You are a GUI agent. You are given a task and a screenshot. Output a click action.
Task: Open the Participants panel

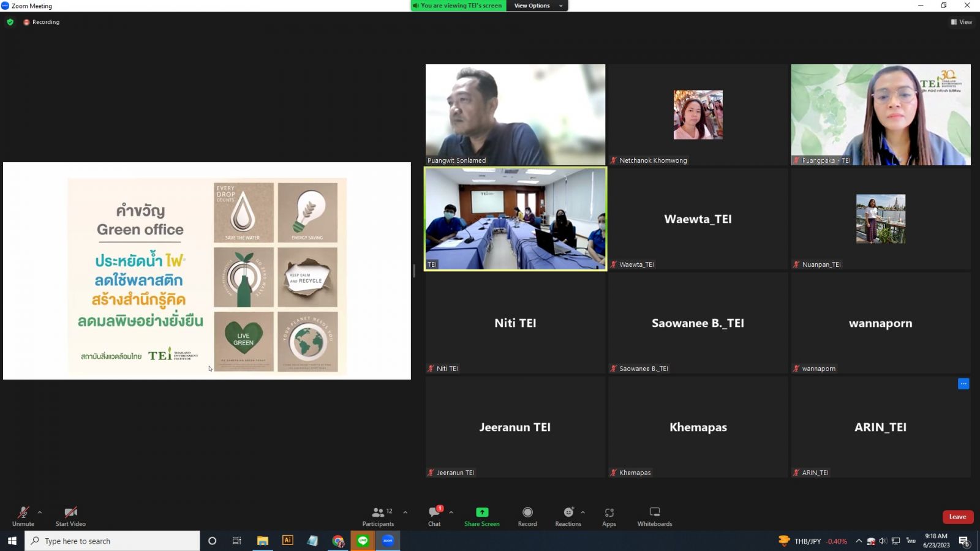379,516
